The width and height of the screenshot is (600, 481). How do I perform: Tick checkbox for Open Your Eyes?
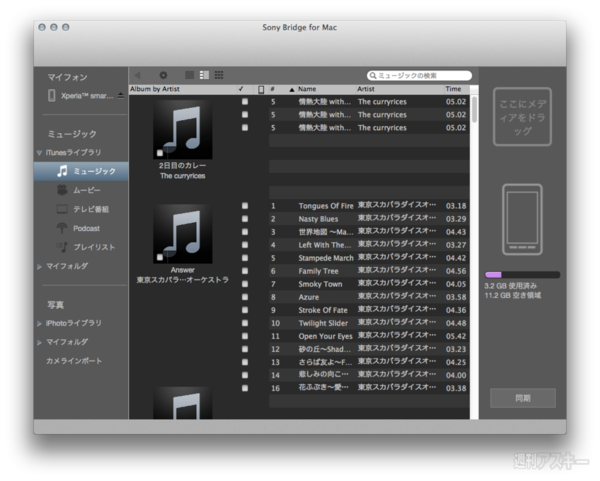pyautogui.click(x=245, y=336)
